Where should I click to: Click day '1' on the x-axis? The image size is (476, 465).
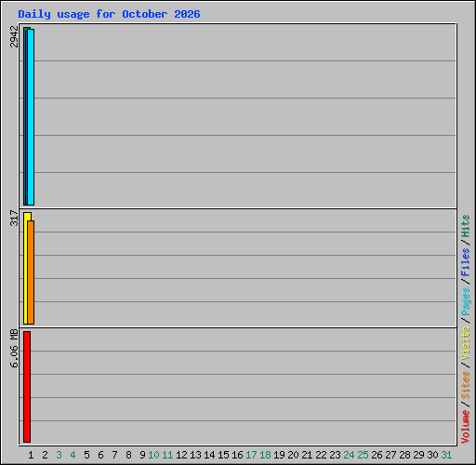(31, 455)
